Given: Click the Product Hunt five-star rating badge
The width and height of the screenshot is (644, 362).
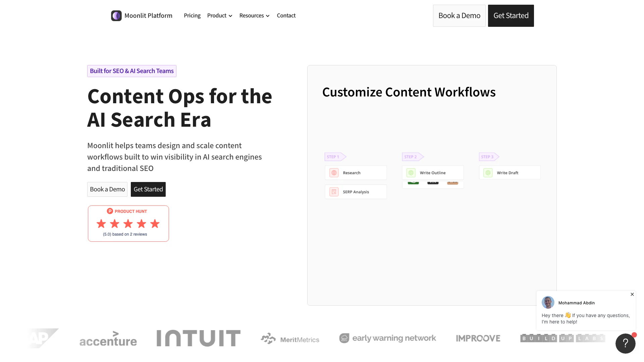Looking at the screenshot, I should (x=128, y=224).
